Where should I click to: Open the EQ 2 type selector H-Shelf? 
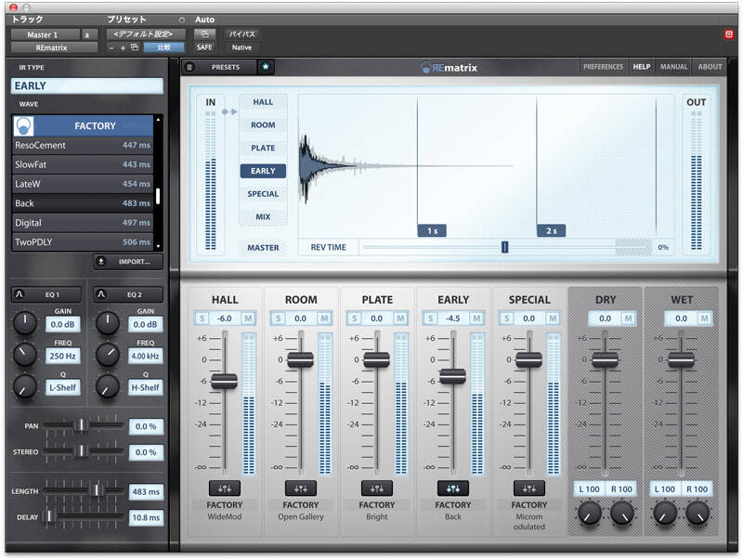pyautogui.click(x=146, y=387)
